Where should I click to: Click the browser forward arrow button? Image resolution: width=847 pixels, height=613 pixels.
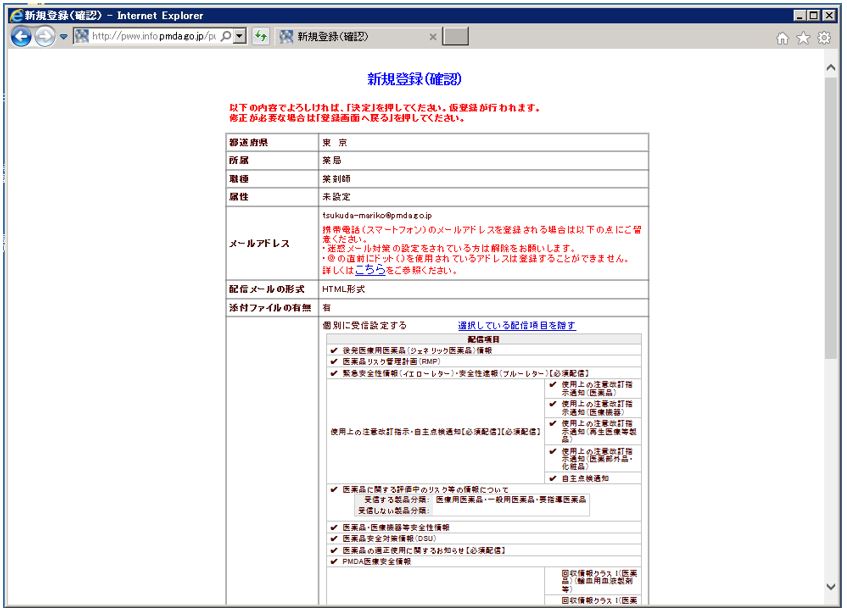[45, 37]
